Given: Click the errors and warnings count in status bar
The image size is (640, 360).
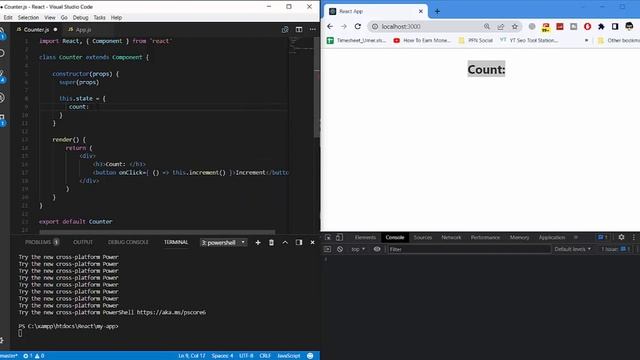Looking at the screenshot, I should click(33, 356).
